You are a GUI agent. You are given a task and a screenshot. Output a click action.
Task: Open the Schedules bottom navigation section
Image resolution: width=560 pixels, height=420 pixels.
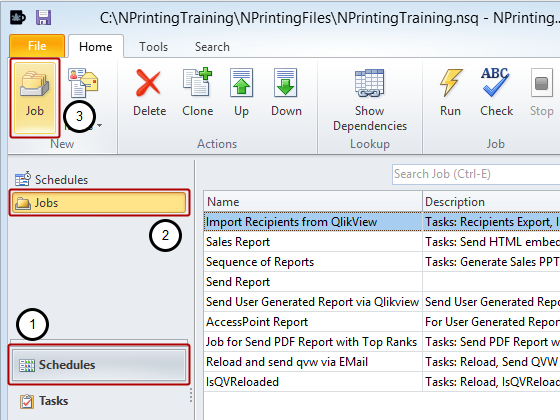tap(99, 365)
